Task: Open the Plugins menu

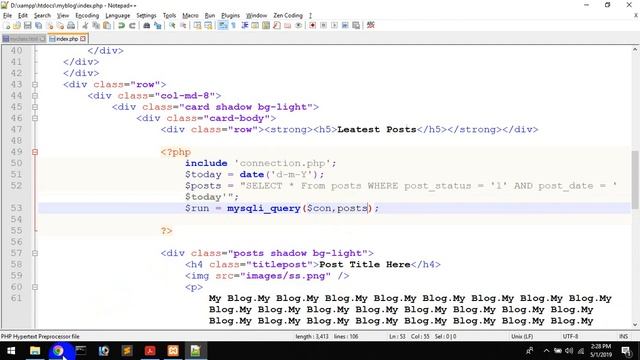Action: coord(230,16)
